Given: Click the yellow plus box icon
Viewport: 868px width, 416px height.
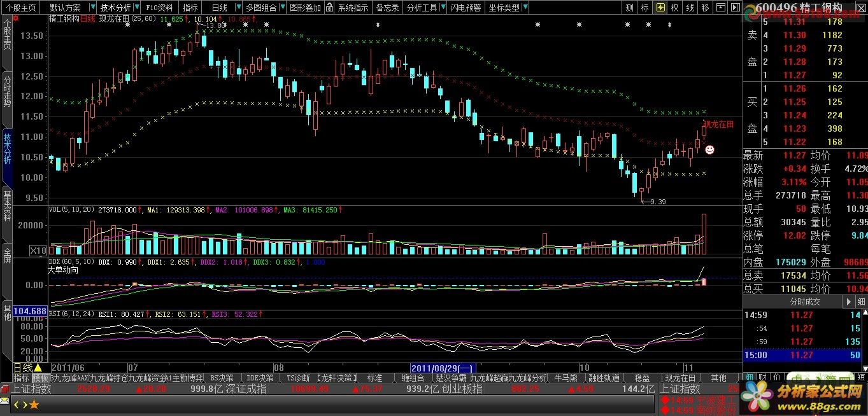Looking at the screenshot, I should pos(660,8).
